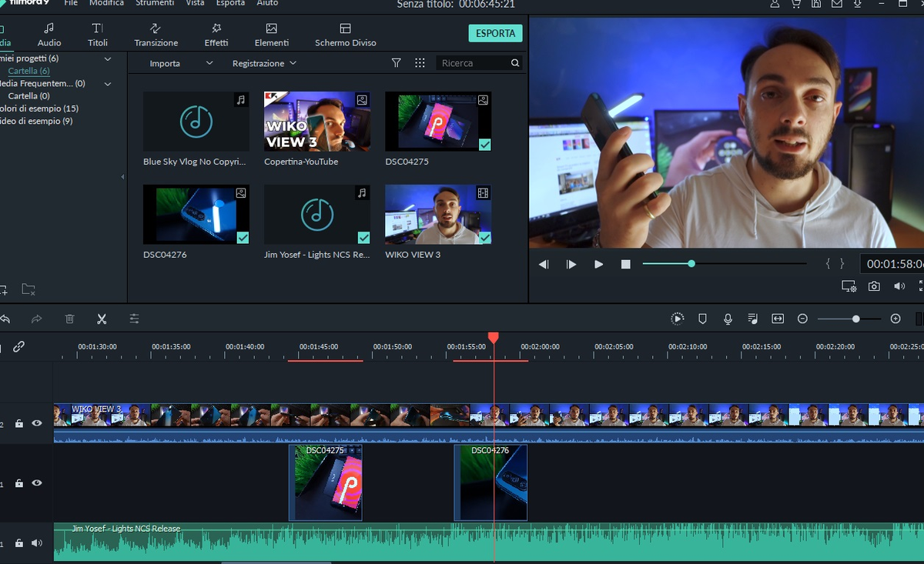Click the preview progress slider handle
Image resolution: width=924 pixels, height=564 pixels.
point(691,264)
